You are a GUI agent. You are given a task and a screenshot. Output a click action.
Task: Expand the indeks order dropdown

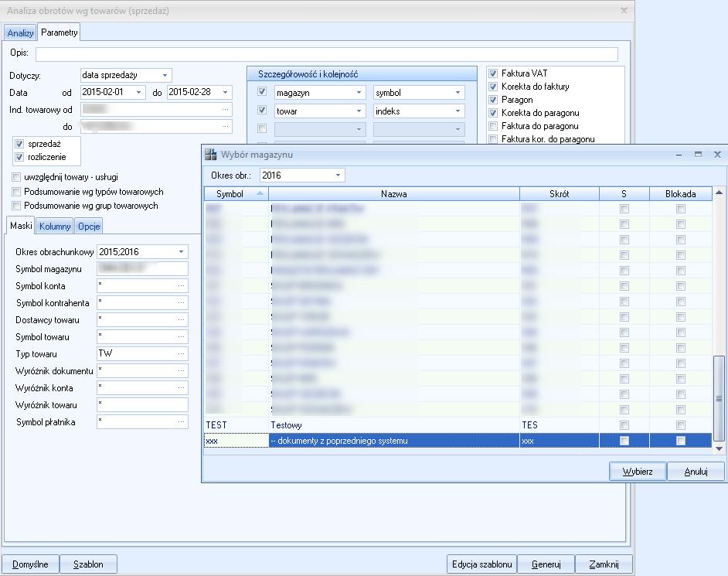click(458, 111)
